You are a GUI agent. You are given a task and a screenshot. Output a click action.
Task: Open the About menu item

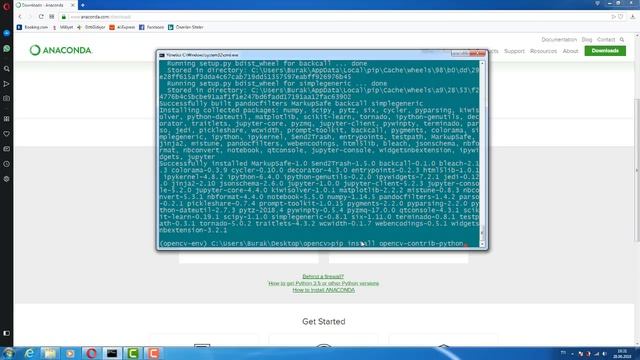[570, 51]
